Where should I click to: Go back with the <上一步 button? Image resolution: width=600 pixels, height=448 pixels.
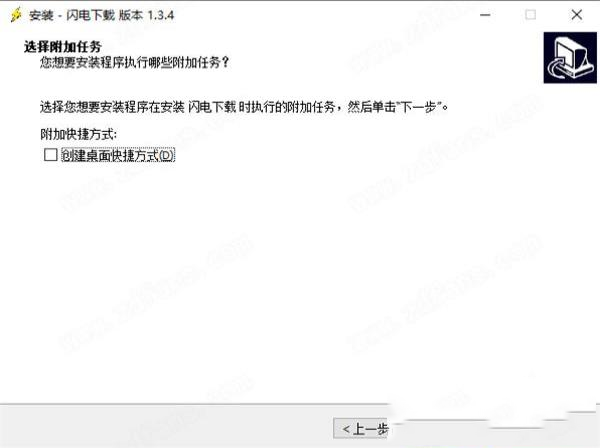360,428
